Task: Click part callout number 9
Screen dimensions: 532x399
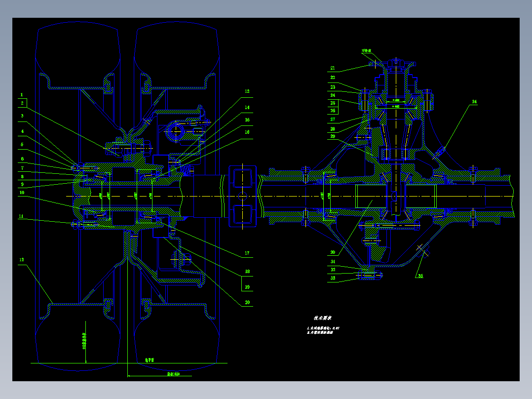Action: click(x=22, y=184)
